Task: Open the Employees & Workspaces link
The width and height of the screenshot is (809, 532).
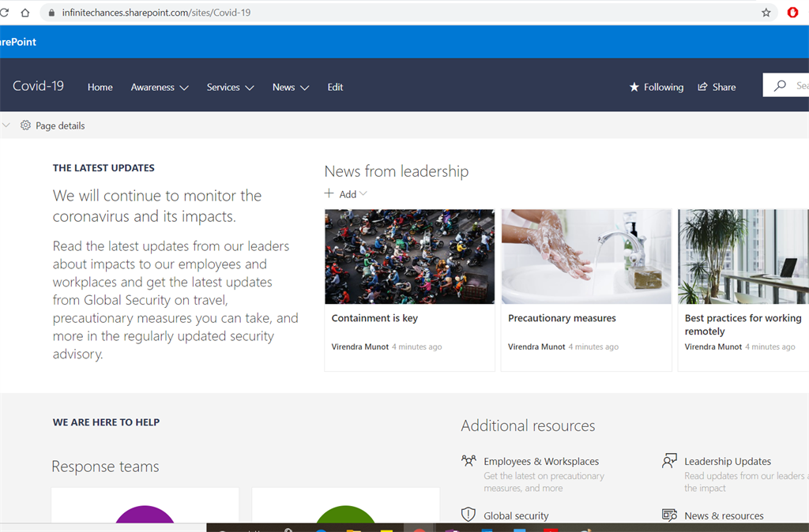Action: [x=541, y=462]
